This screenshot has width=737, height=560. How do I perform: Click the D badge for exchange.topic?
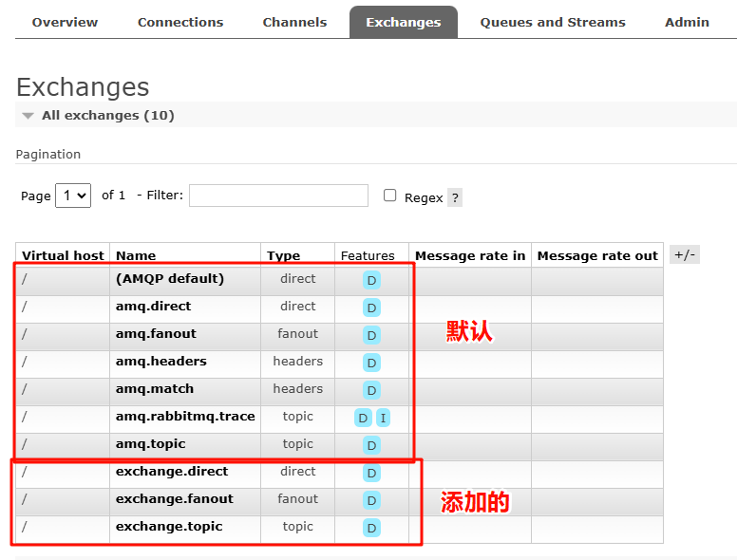pos(371,528)
